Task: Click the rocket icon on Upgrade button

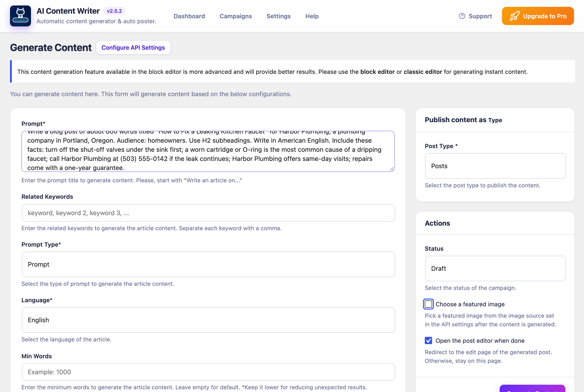Action: pyautogui.click(x=515, y=16)
